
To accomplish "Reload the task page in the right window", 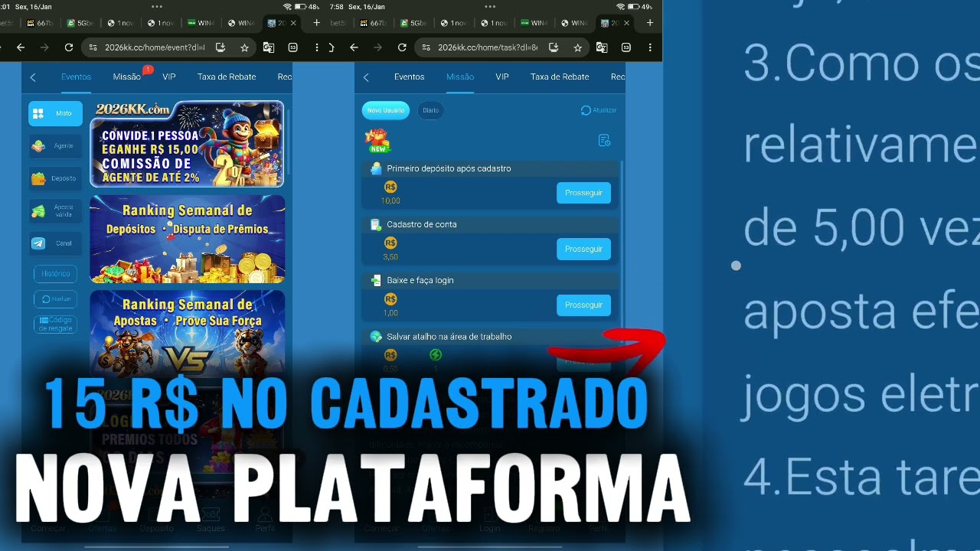I will (x=402, y=47).
